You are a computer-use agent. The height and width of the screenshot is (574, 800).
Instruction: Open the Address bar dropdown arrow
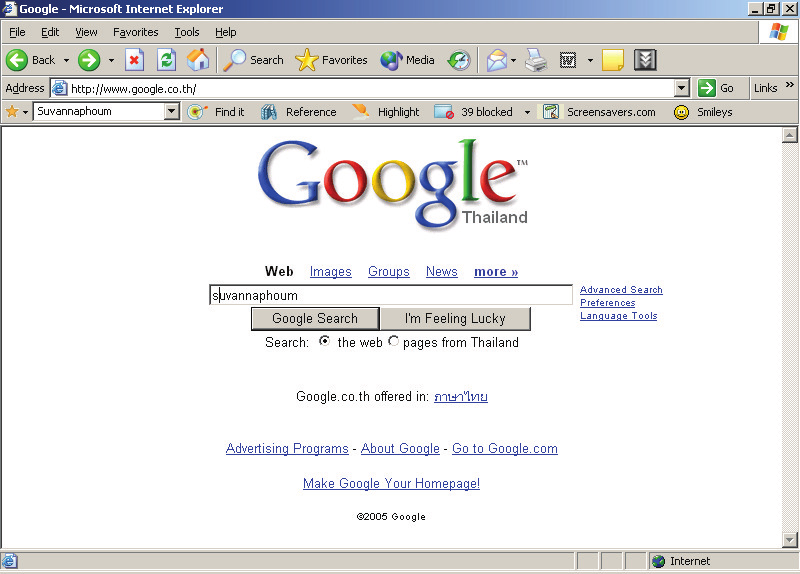pyautogui.click(x=682, y=88)
